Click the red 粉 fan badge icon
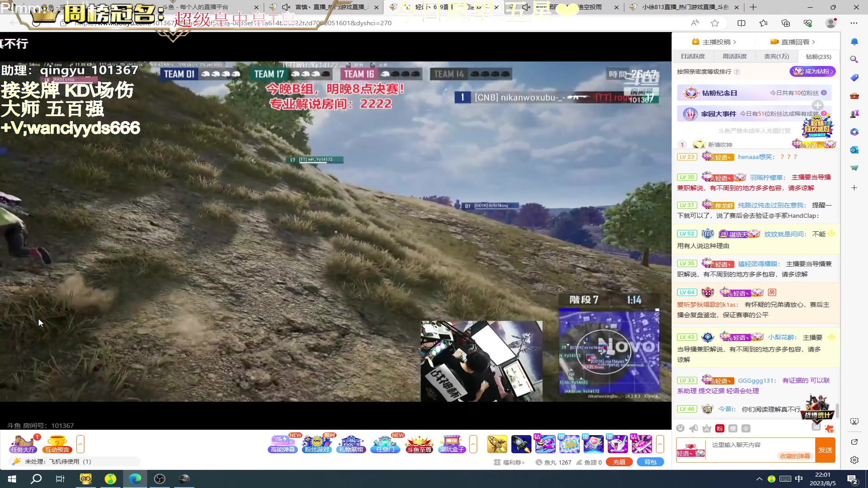This screenshot has width=868, height=488. pyautogui.click(x=720, y=428)
